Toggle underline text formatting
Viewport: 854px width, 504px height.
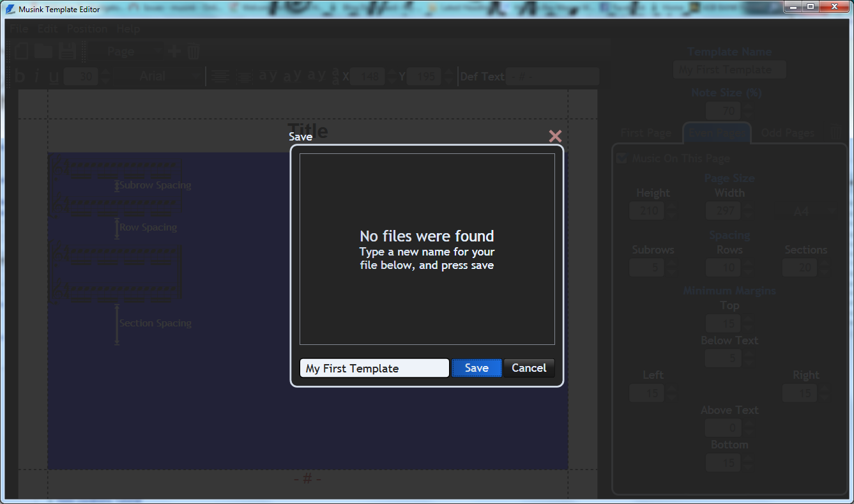54,77
